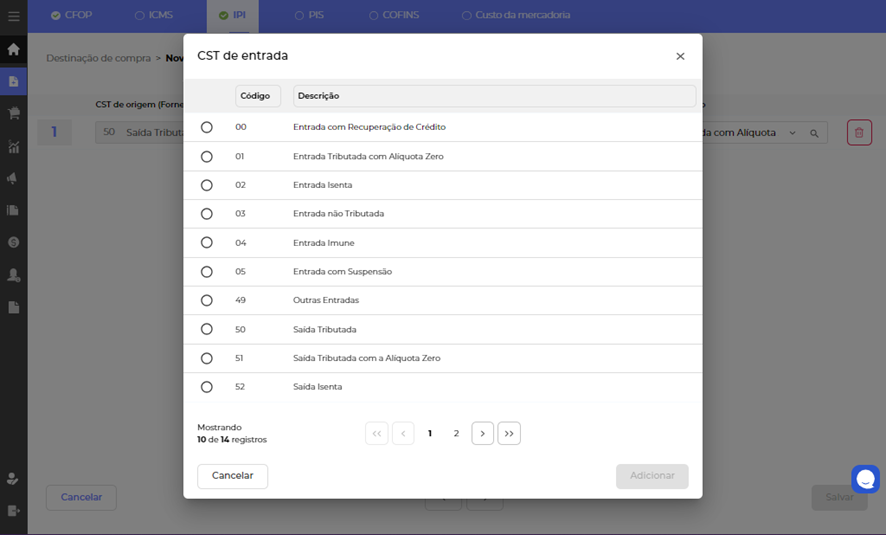Go to next page arrow
The height and width of the screenshot is (535, 886).
482,433
